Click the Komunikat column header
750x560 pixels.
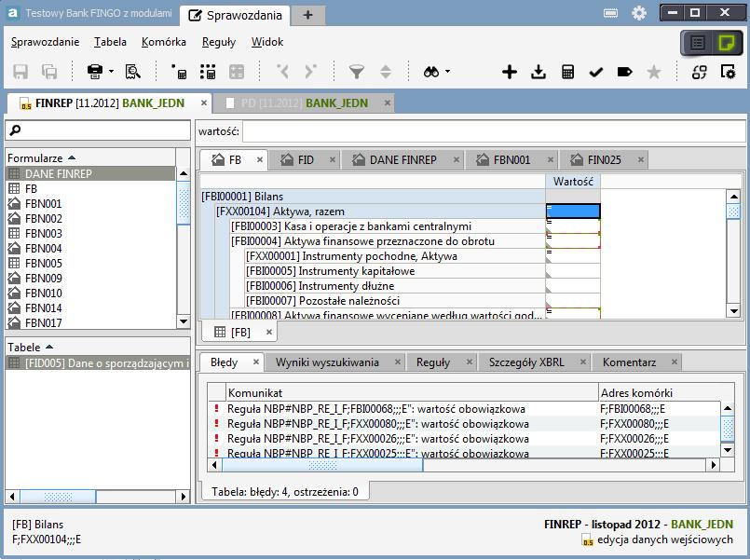[x=412, y=392]
